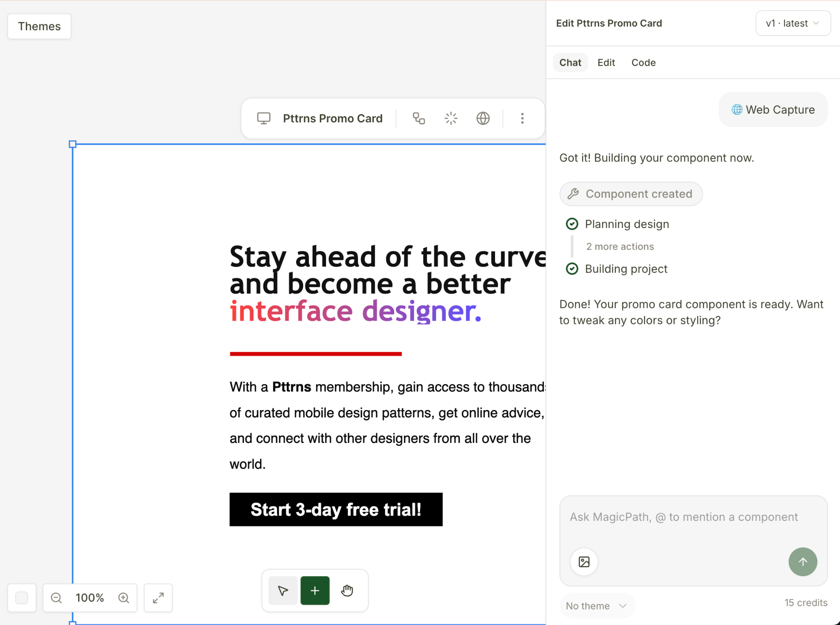Toggle fullscreen with expand arrows icon

point(158,598)
